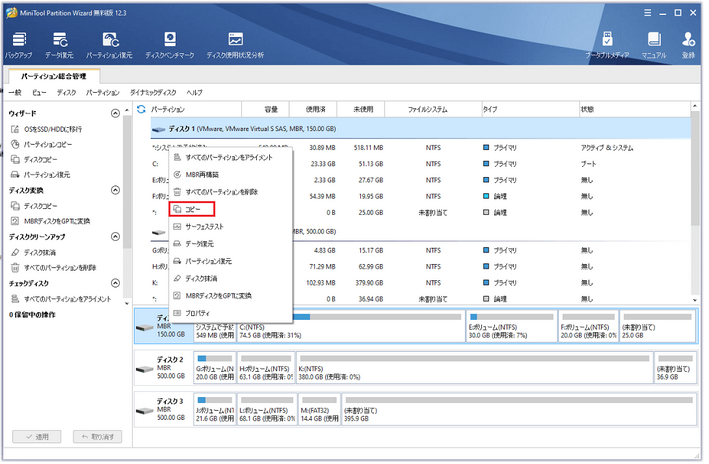Launch the パーティションコピー wizard in the sidebar

(x=42, y=145)
